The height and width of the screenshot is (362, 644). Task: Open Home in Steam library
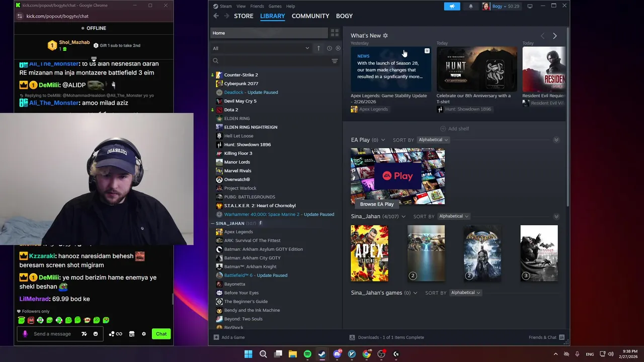269,33
